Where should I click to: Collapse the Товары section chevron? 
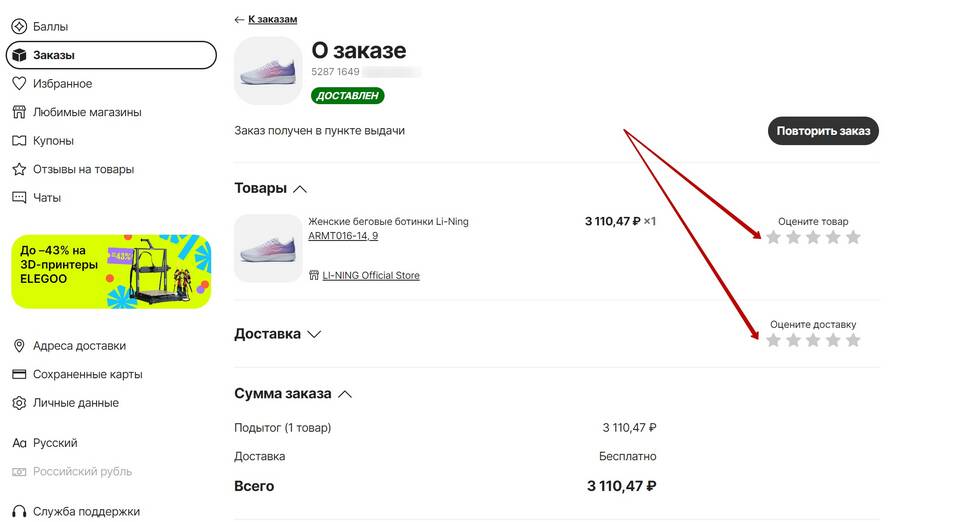[x=300, y=188]
